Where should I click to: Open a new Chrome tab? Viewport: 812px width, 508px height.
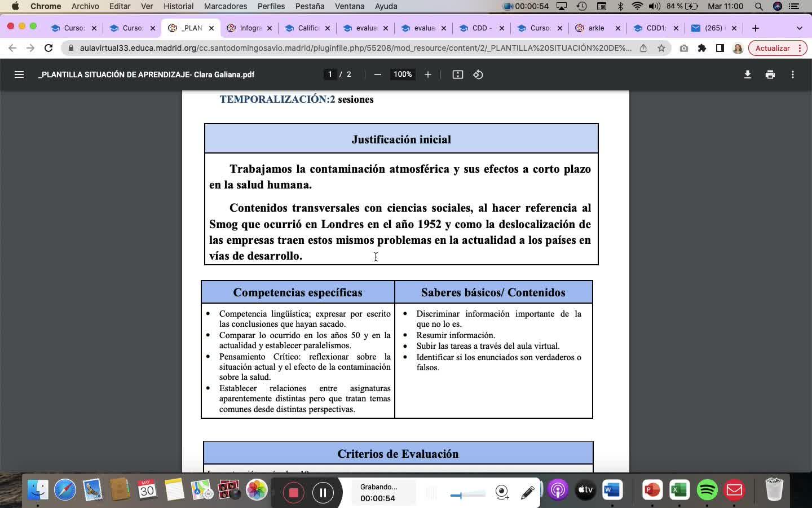756,28
